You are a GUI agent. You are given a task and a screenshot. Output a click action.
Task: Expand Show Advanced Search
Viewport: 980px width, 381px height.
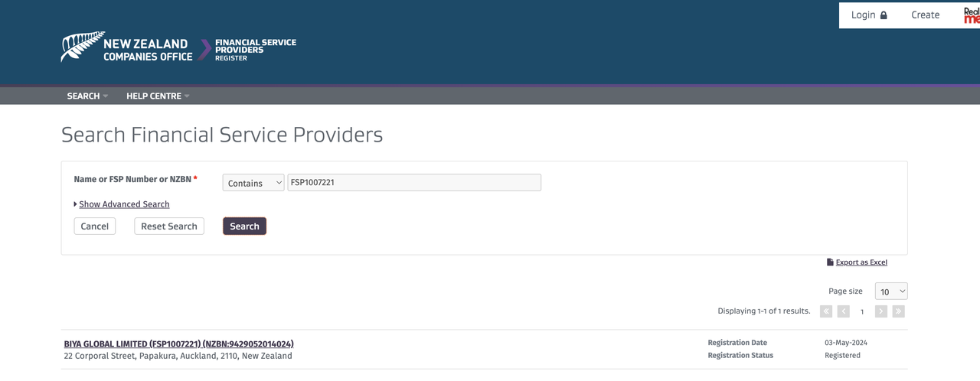pyautogui.click(x=124, y=204)
